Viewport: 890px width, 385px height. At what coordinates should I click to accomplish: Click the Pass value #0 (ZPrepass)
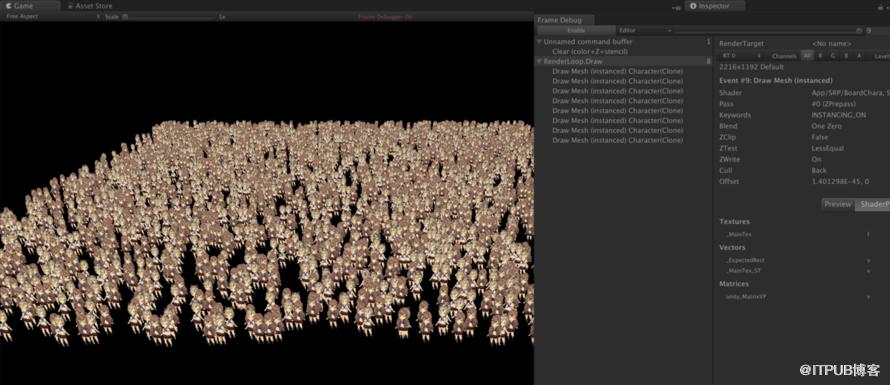click(x=833, y=104)
